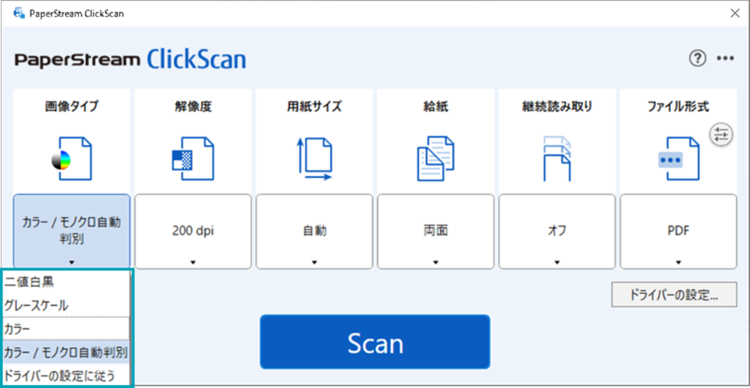Choose カラー option in the list
The height and width of the screenshot is (388, 750).
click(x=66, y=329)
